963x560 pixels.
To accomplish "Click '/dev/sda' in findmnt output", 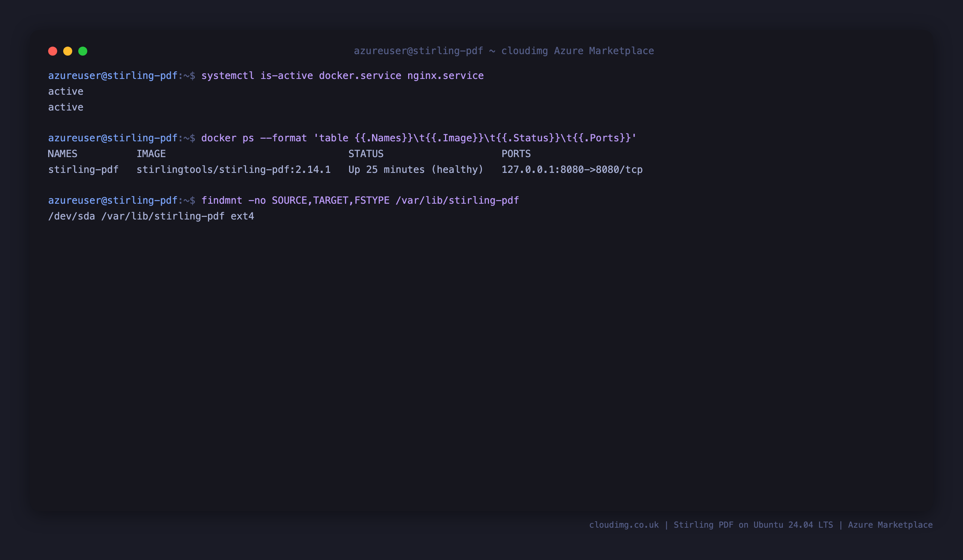I will coord(71,216).
